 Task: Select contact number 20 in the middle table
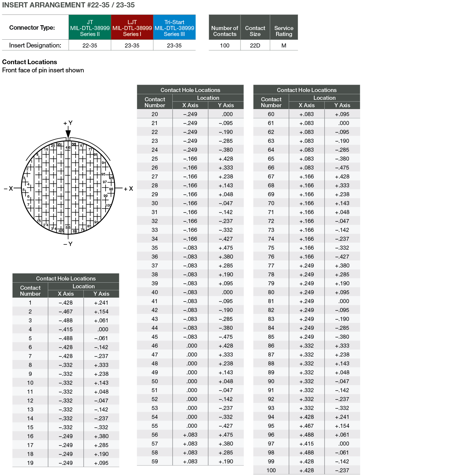(155, 114)
